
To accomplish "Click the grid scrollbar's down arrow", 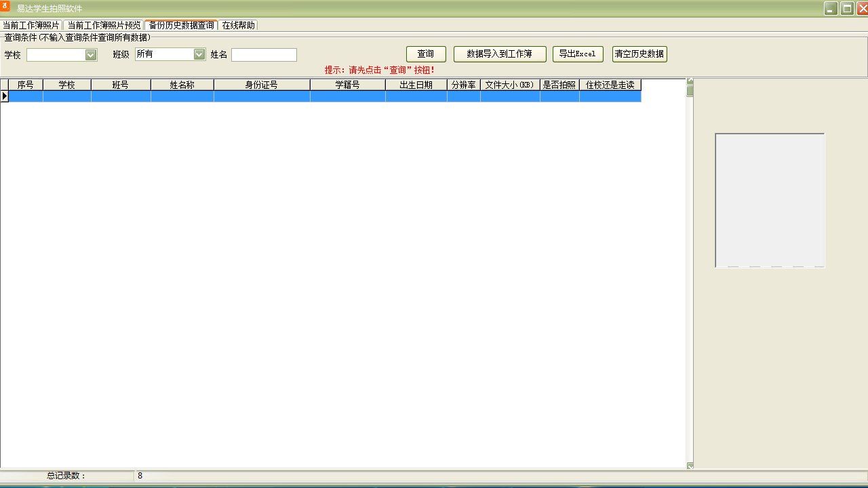I will tap(690, 466).
